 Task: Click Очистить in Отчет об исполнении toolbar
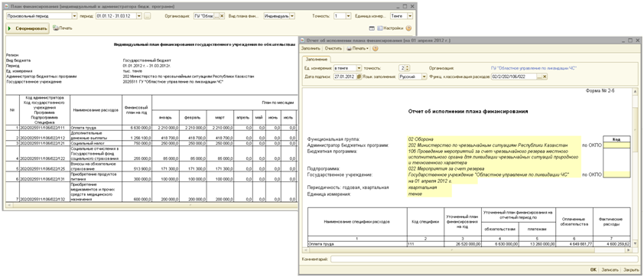coord(333,48)
